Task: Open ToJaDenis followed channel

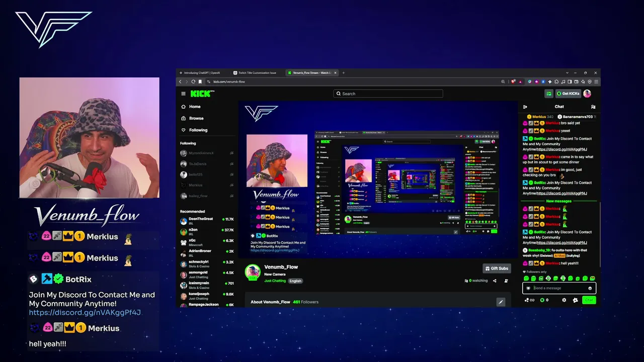Action: click(x=207, y=164)
